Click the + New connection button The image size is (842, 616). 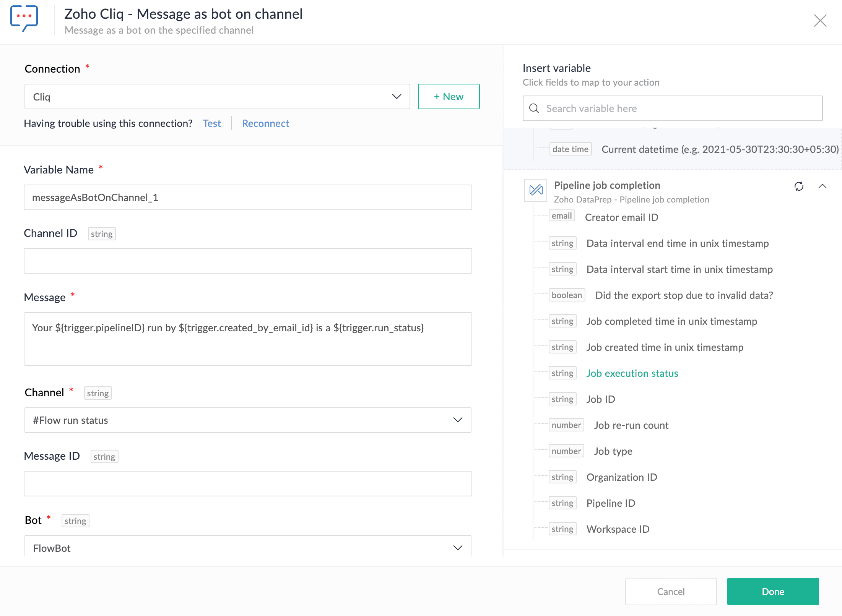pos(449,97)
